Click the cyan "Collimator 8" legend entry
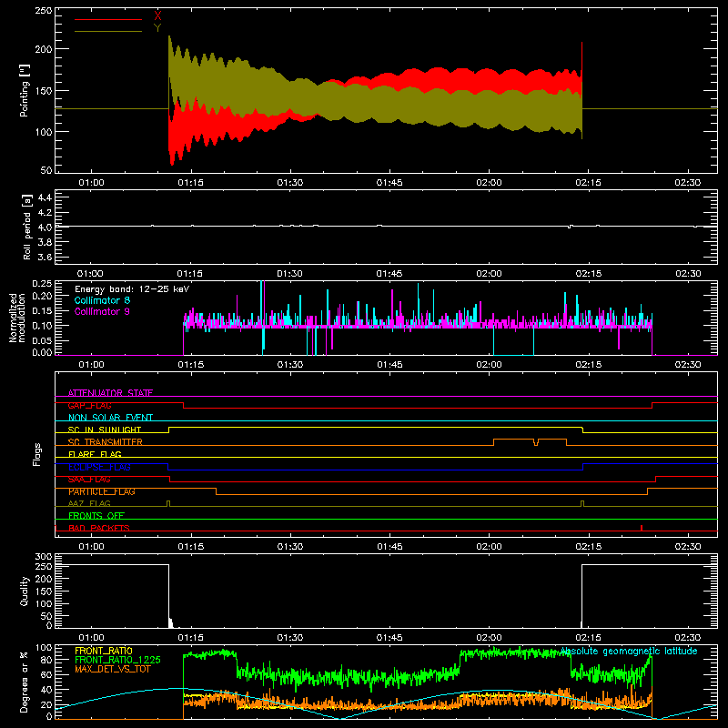Viewport: 728px width, 728px height. click(102, 300)
